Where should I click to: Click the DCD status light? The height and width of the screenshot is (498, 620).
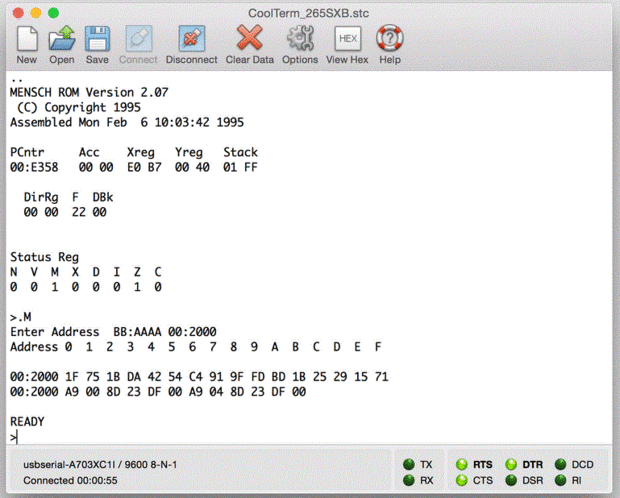tap(560, 464)
